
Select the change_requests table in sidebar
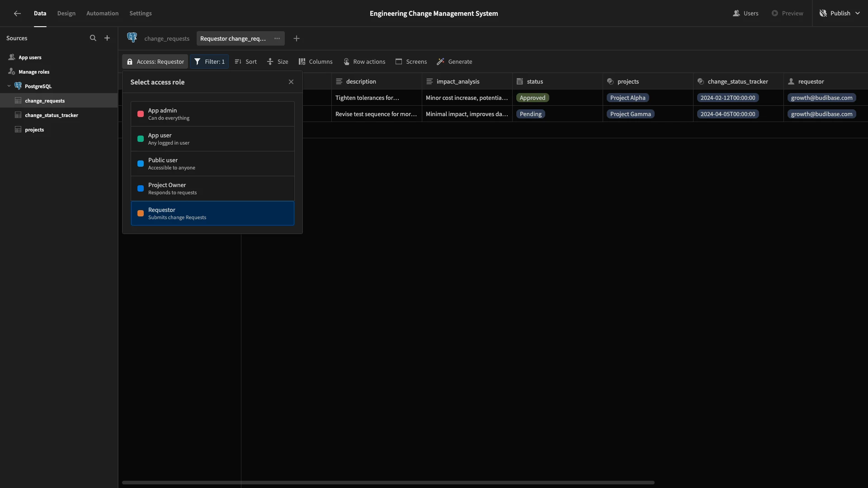tap(59, 101)
